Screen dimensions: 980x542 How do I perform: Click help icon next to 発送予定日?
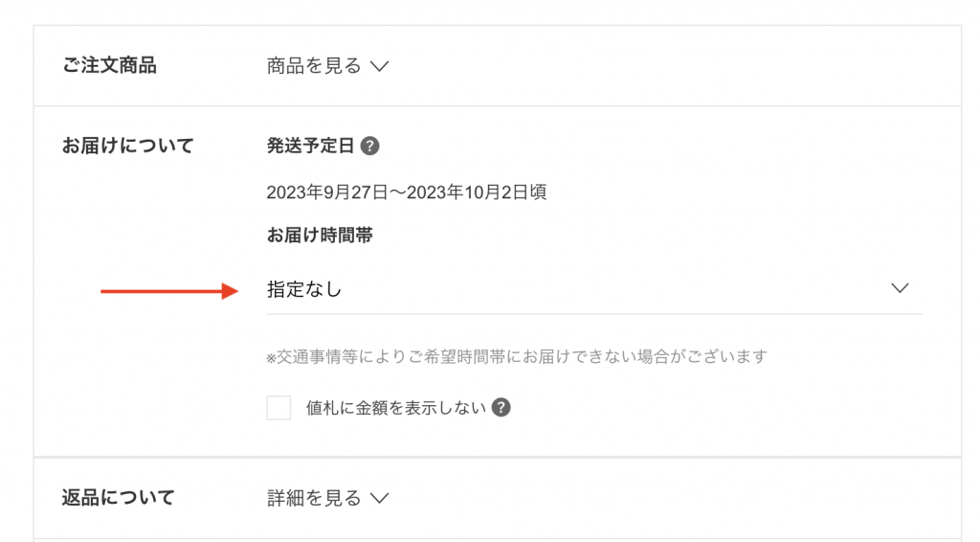(x=370, y=147)
